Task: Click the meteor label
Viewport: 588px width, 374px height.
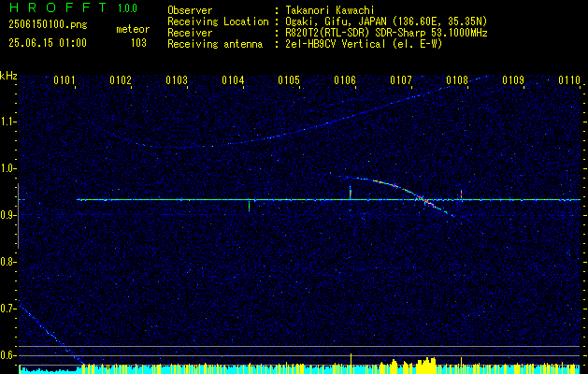Action: 133,29
